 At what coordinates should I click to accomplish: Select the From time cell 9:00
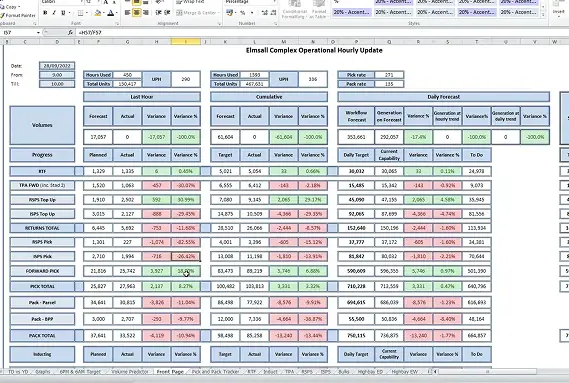[57, 75]
